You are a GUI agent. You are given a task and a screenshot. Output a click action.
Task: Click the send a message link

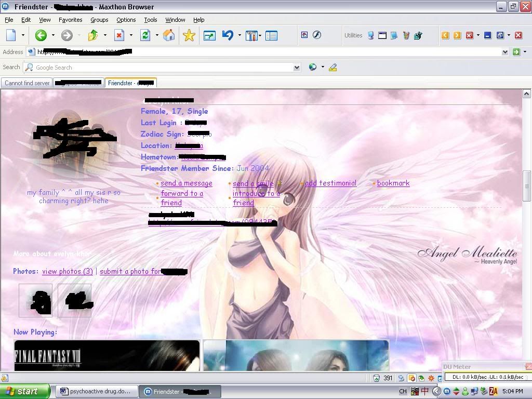187,183
